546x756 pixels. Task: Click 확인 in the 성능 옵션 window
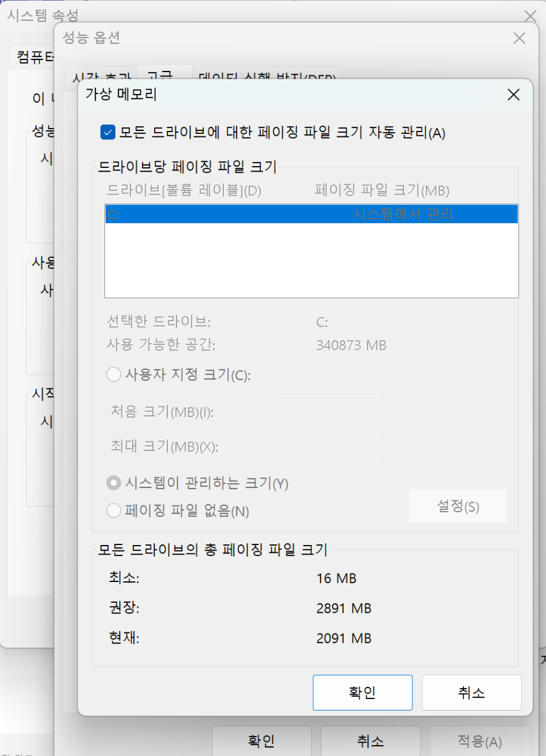pos(261,740)
